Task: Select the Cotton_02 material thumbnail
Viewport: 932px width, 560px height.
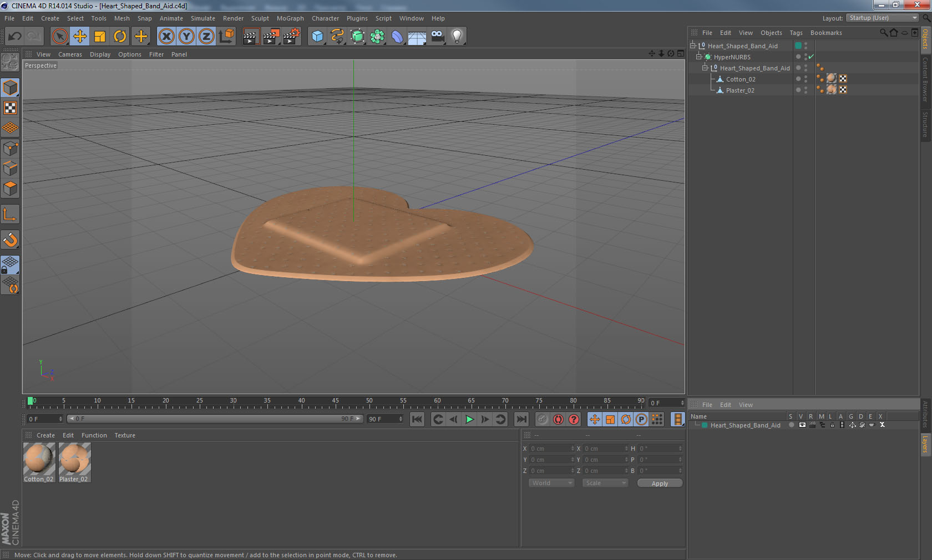Action: pyautogui.click(x=39, y=462)
